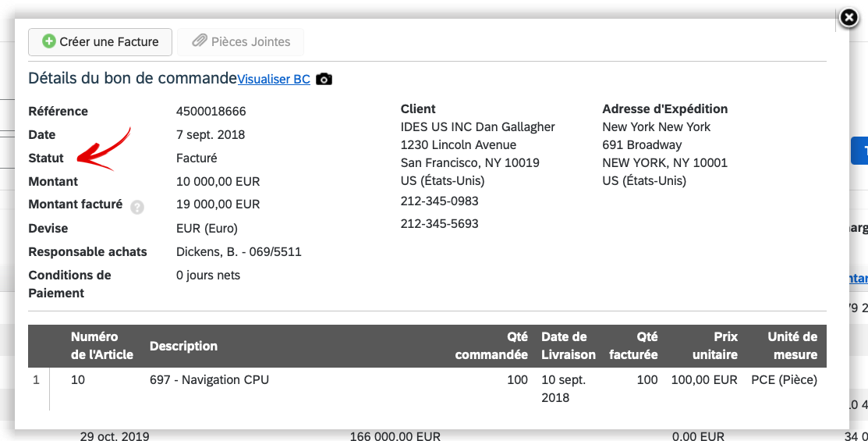Open the Pièces Jointes tab
Image resolution: width=868 pixels, height=441 pixels.
click(240, 42)
